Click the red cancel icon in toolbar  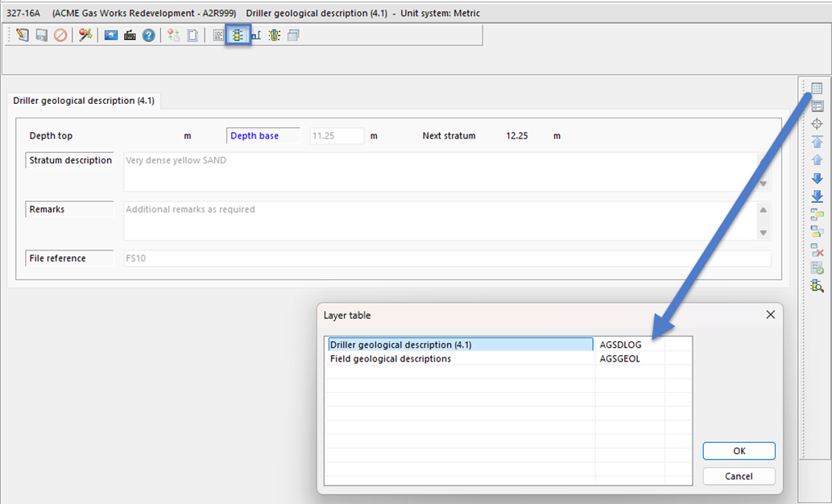pos(60,35)
